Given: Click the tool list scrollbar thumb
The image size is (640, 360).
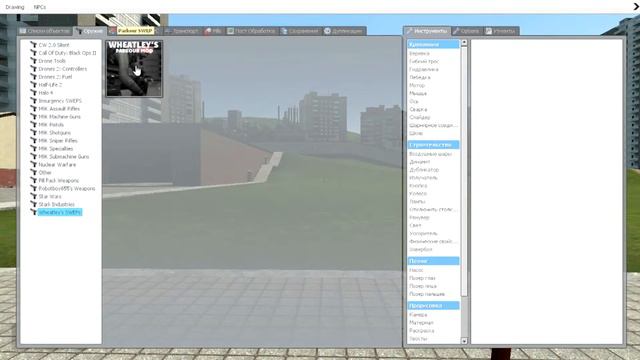Looking at the screenshot, I should (464, 171).
